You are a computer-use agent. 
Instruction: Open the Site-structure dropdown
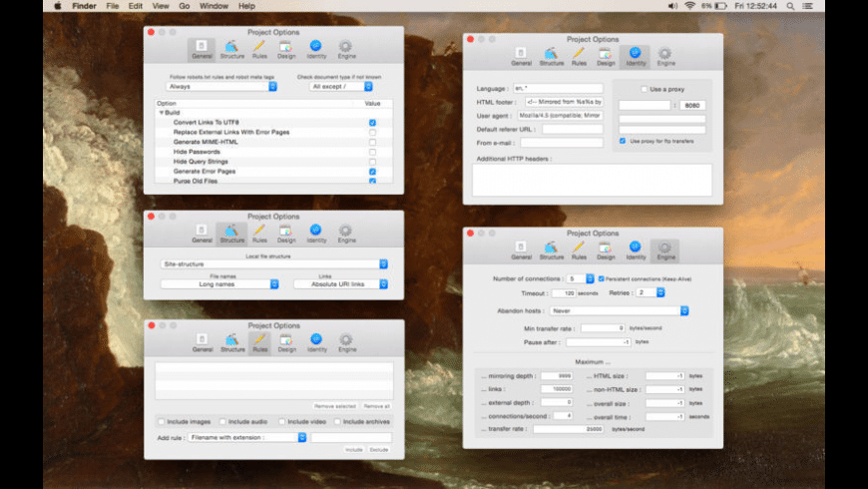point(274,264)
